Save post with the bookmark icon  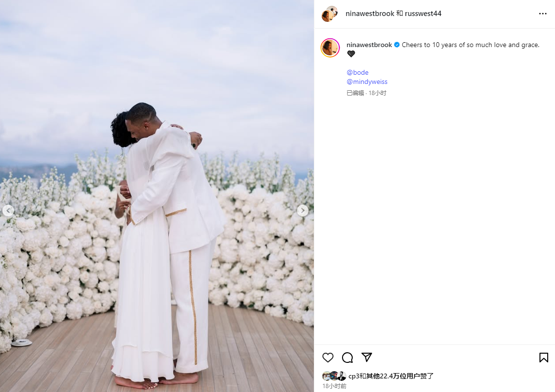click(544, 358)
